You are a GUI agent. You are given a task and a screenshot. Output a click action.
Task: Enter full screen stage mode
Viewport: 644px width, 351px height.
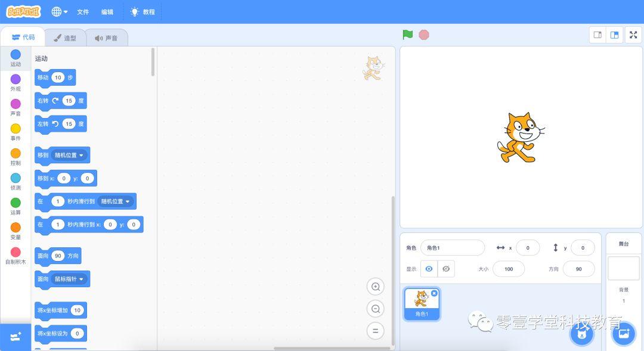(633, 35)
